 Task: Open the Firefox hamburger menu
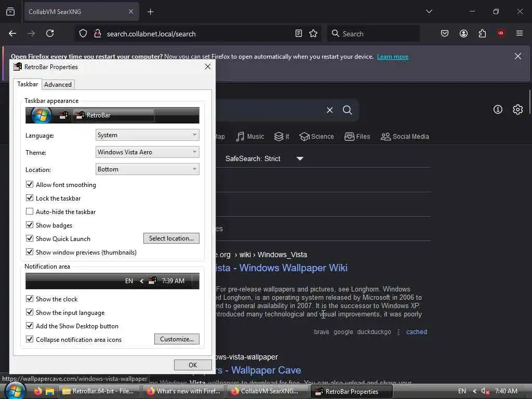(x=520, y=33)
